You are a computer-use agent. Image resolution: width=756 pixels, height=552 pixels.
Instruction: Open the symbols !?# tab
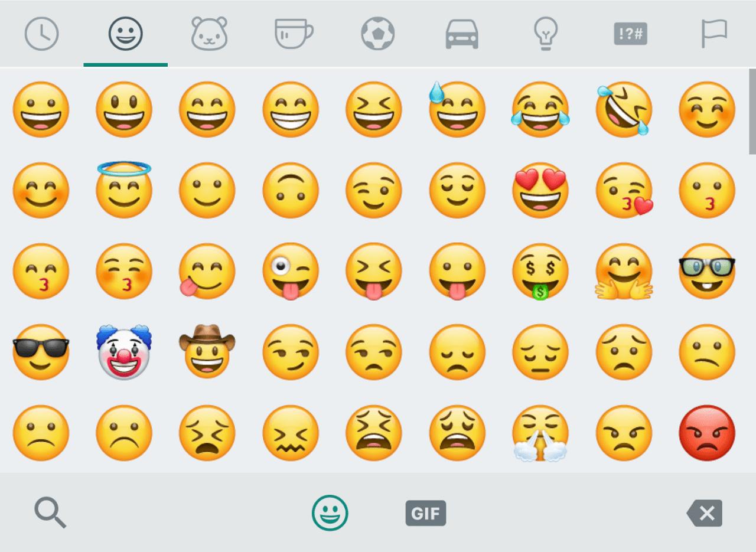tap(630, 34)
